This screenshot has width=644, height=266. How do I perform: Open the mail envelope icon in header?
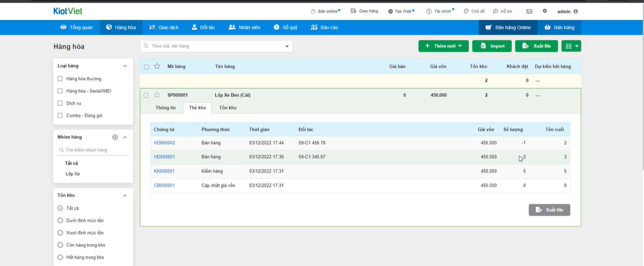click(529, 11)
